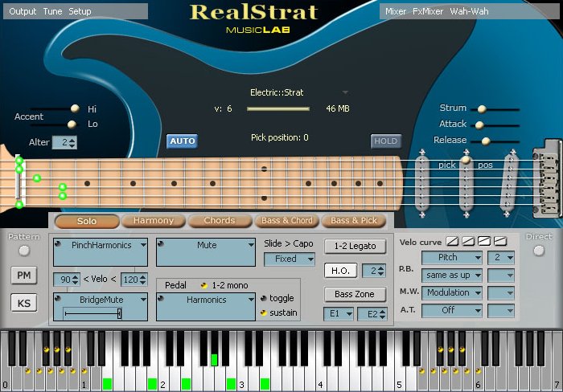Click the 1-2 Legato button
Screen dimensions: 563x392
(x=355, y=246)
